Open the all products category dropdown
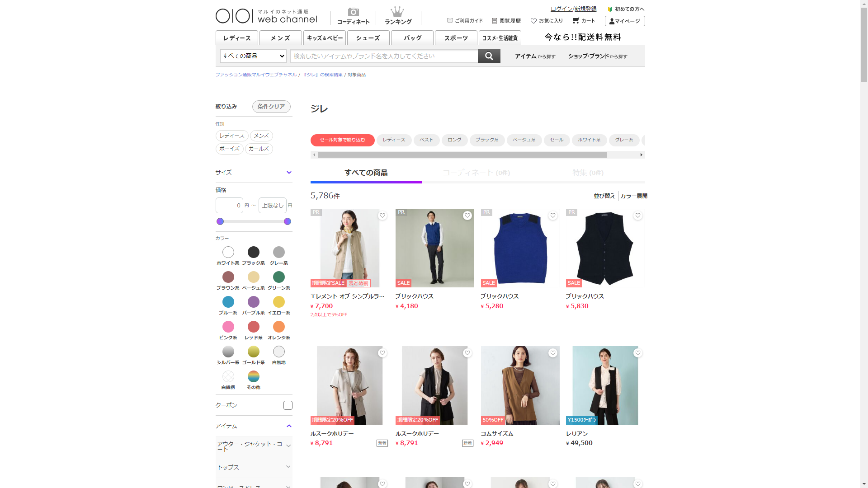 [253, 56]
